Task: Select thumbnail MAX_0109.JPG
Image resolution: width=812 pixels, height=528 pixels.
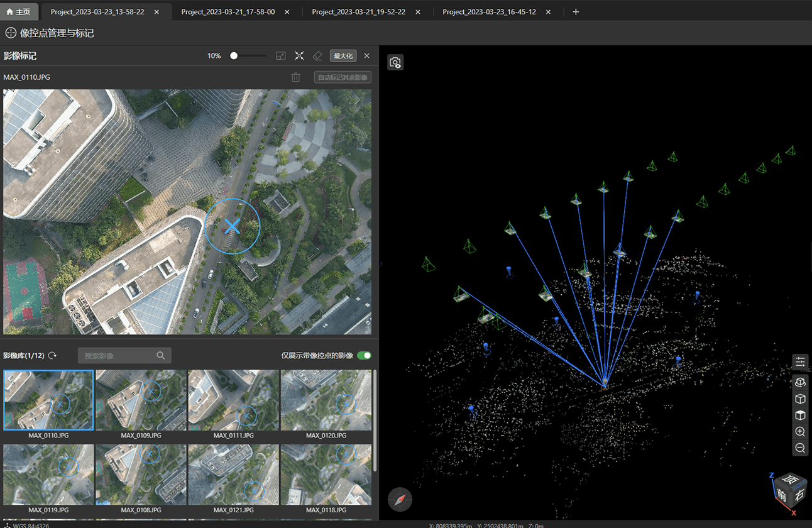Action: point(141,400)
